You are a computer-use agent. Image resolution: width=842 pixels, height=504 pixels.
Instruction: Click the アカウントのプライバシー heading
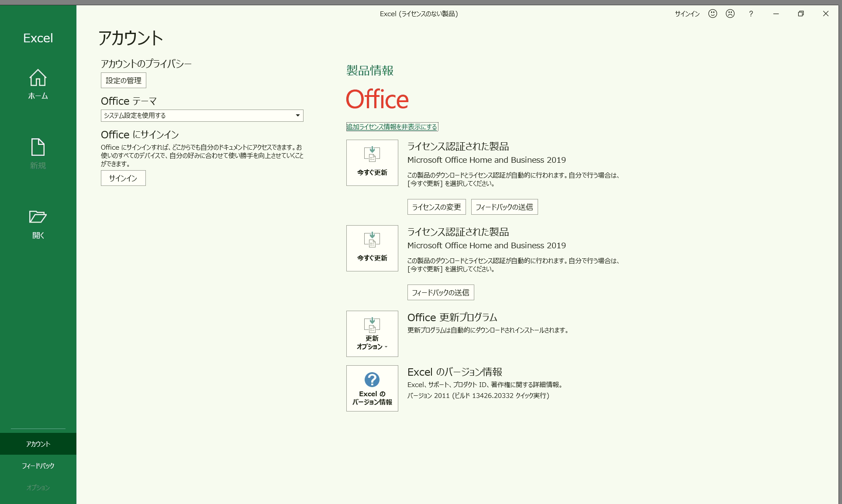(146, 64)
